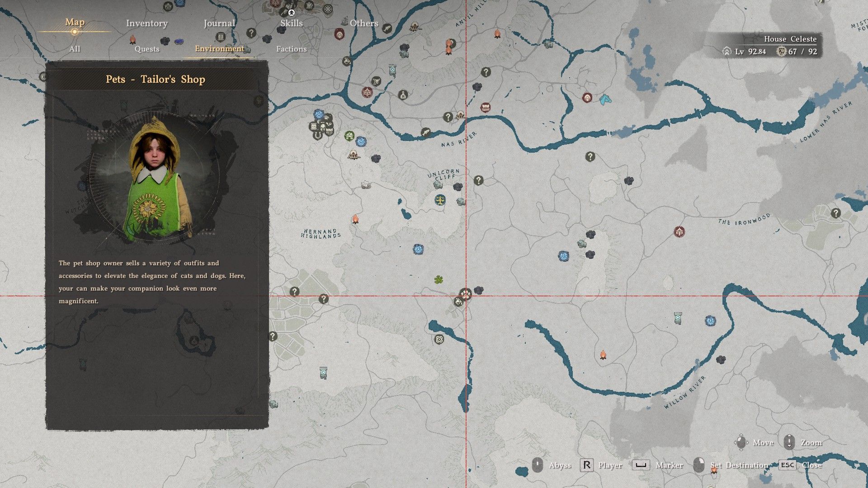
Task: Click the green four-leaf clover map icon
Action: pos(439,280)
